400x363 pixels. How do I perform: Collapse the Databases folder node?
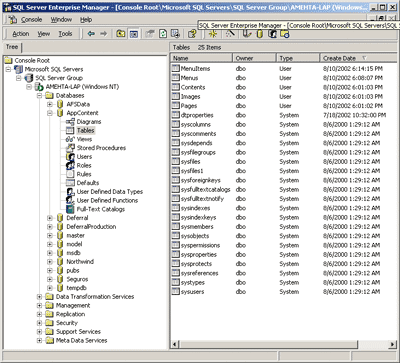[x=40, y=96]
